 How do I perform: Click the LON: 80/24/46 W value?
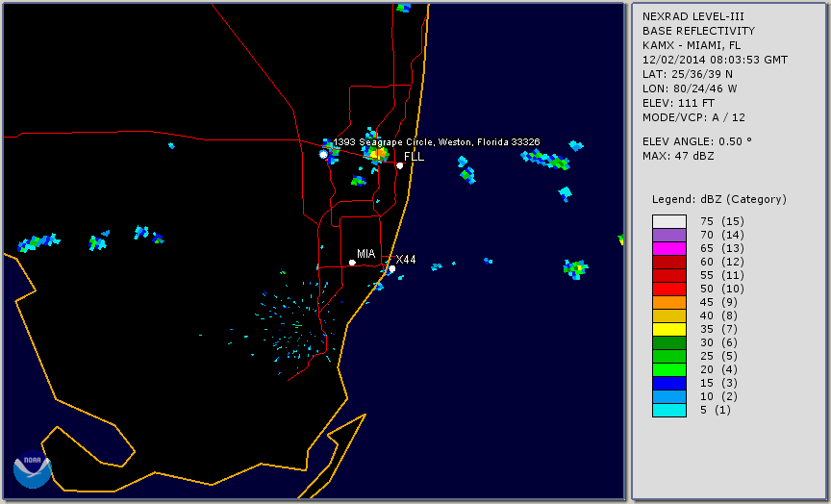[x=690, y=88]
